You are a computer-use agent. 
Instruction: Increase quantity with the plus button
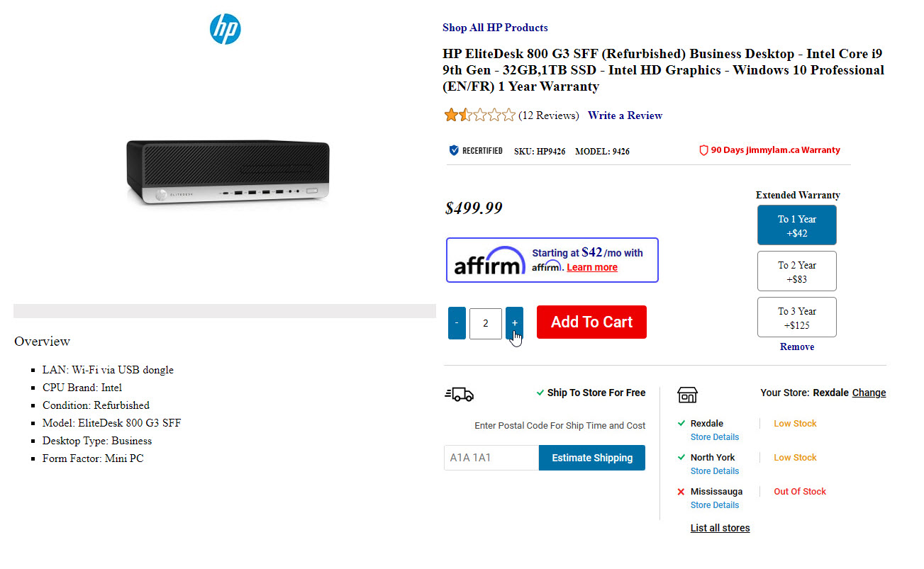pyautogui.click(x=514, y=323)
